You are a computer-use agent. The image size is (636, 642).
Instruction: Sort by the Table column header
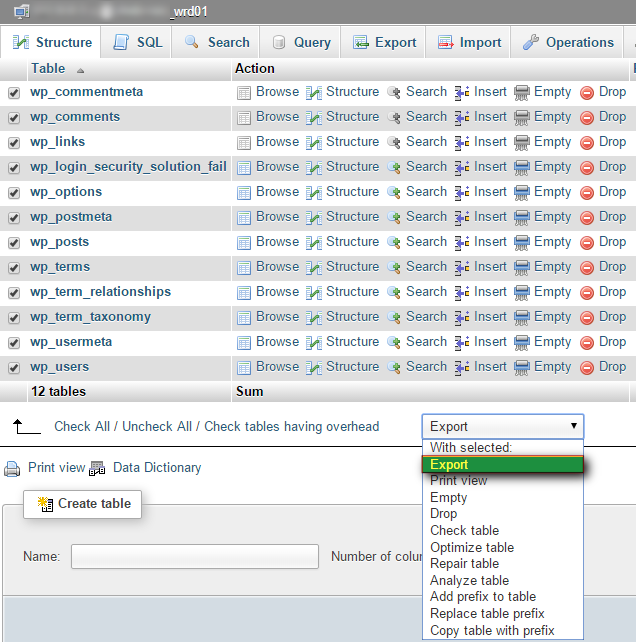tap(48, 69)
